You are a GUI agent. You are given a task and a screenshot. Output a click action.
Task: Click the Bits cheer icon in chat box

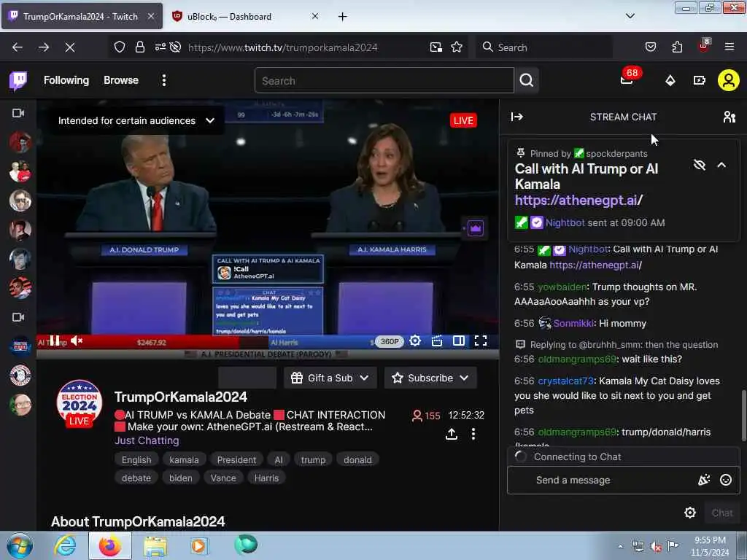point(704,480)
